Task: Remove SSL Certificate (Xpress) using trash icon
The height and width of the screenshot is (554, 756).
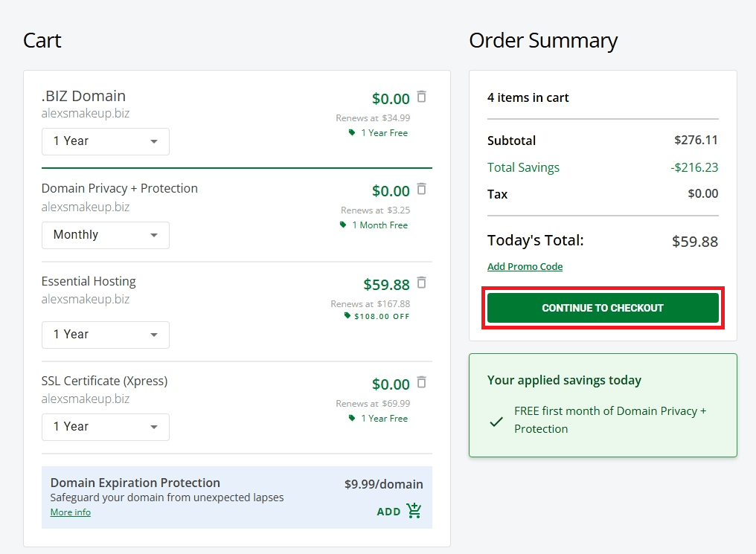Action: 422,382
